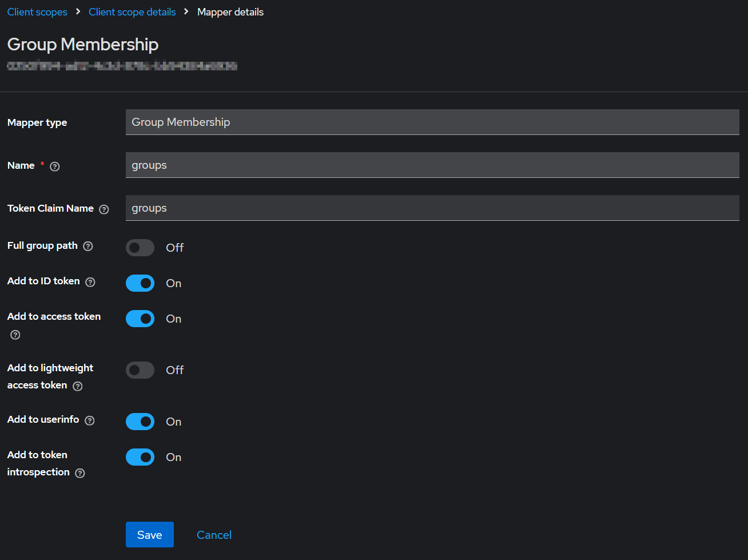Screen dimensions: 748x560
Task: Open Add to ID token help icon
Action: (90, 282)
